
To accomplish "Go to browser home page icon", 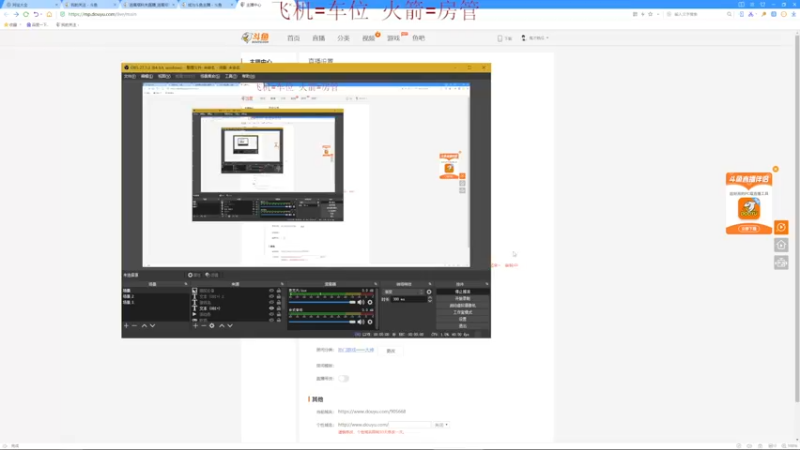I will pos(49,14).
